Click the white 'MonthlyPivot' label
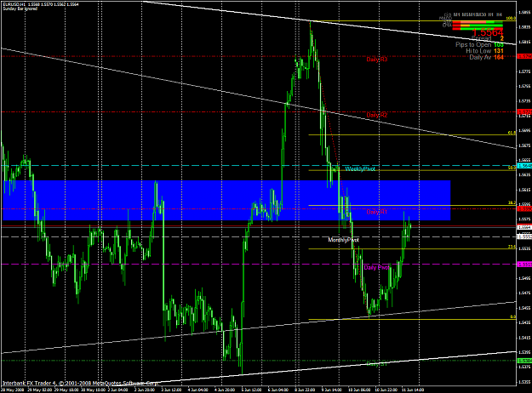 coord(343,240)
